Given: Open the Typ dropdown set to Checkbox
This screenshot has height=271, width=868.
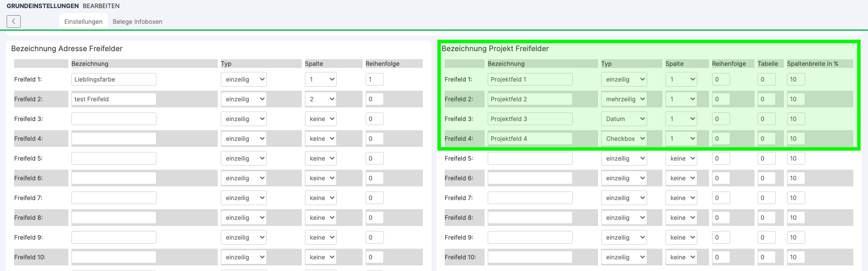Looking at the screenshot, I should (624, 139).
